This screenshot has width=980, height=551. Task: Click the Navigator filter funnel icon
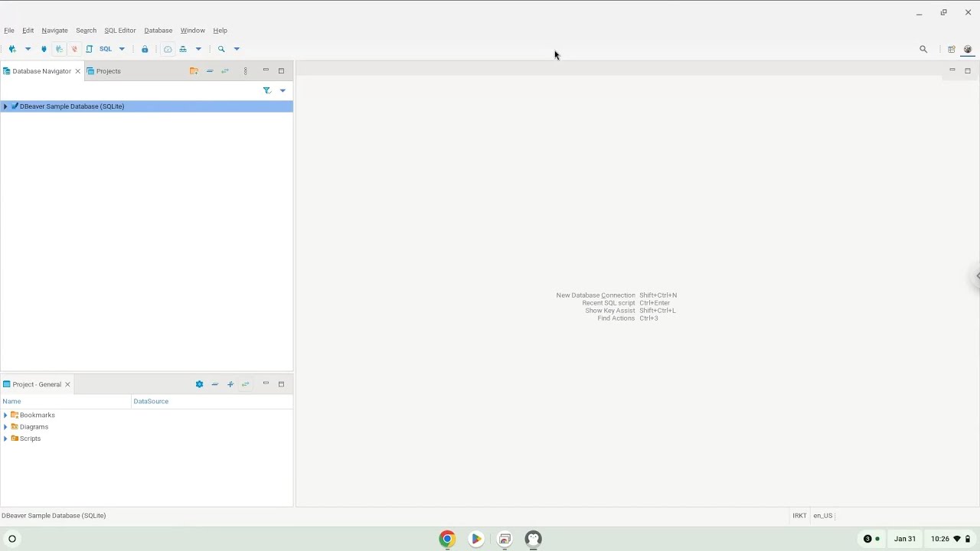coord(266,90)
